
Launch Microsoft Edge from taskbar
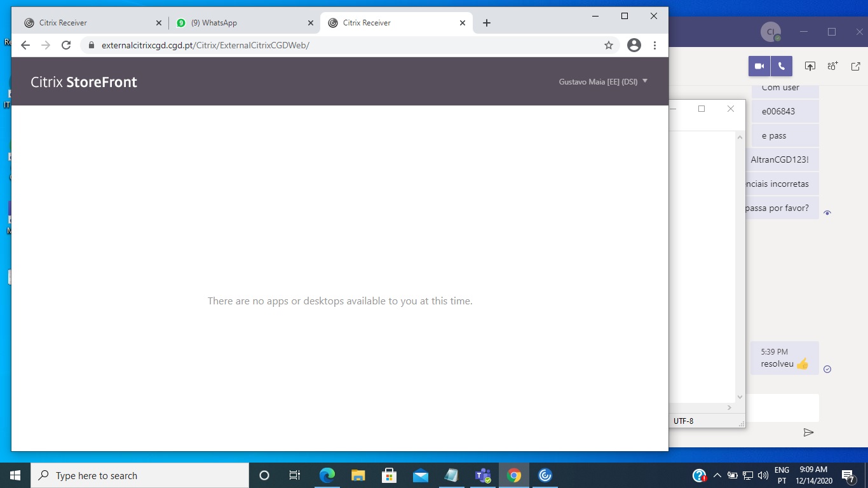pyautogui.click(x=327, y=475)
